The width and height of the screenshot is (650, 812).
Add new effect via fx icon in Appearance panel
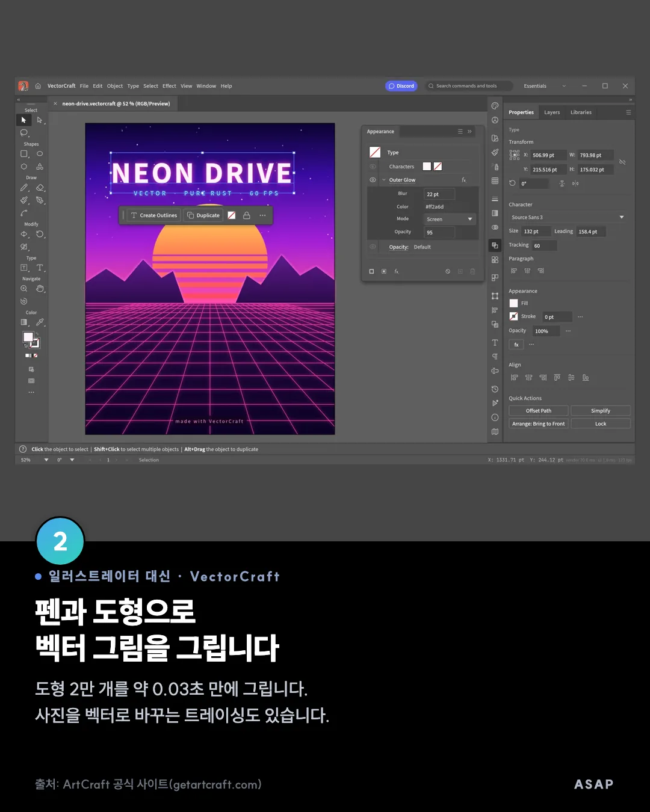pyautogui.click(x=397, y=271)
